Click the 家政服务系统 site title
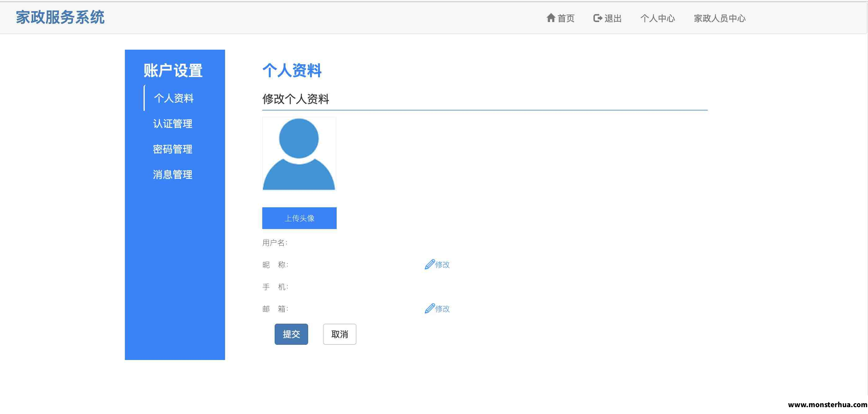This screenshot has width=868, height=414. pyautogui.click(x=60, y=17)
